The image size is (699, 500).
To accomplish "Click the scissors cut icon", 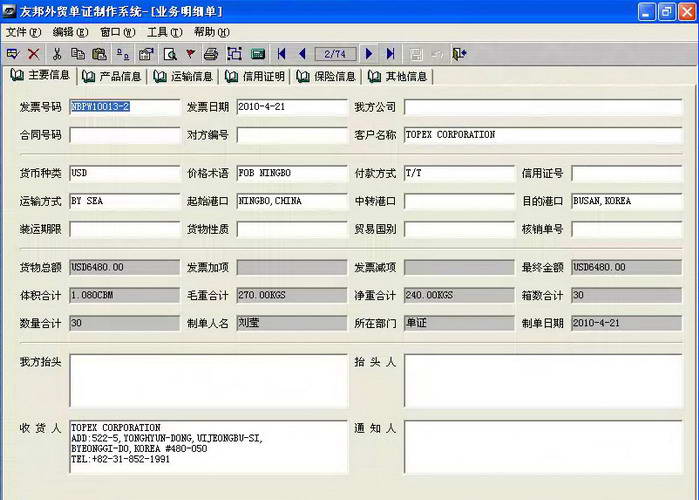I will [57, 54].
